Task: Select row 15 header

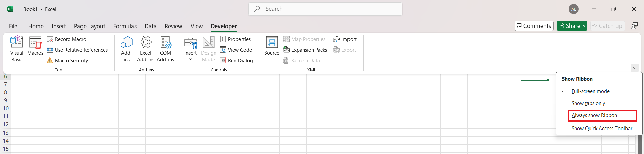Action: point(5,149)
